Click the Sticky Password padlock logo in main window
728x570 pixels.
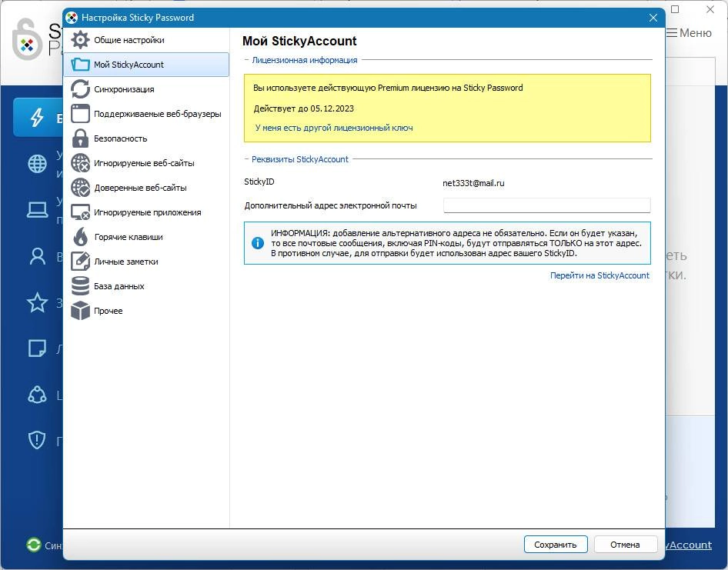(28, 39)
